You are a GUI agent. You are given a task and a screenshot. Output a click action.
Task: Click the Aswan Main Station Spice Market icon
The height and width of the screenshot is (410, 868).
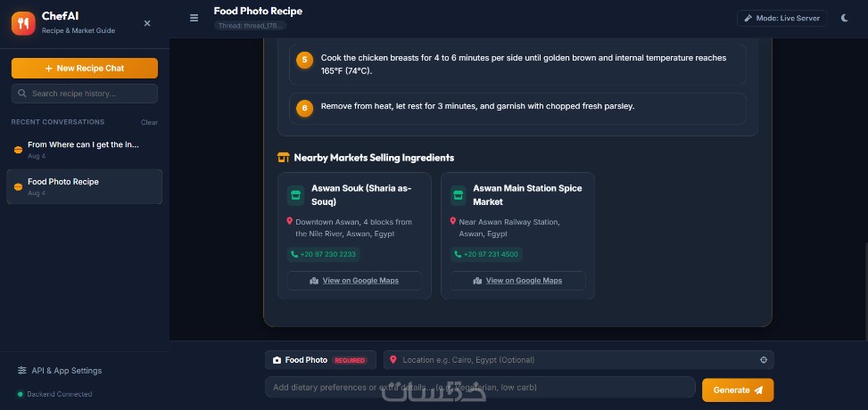click(x=458, y=195)
